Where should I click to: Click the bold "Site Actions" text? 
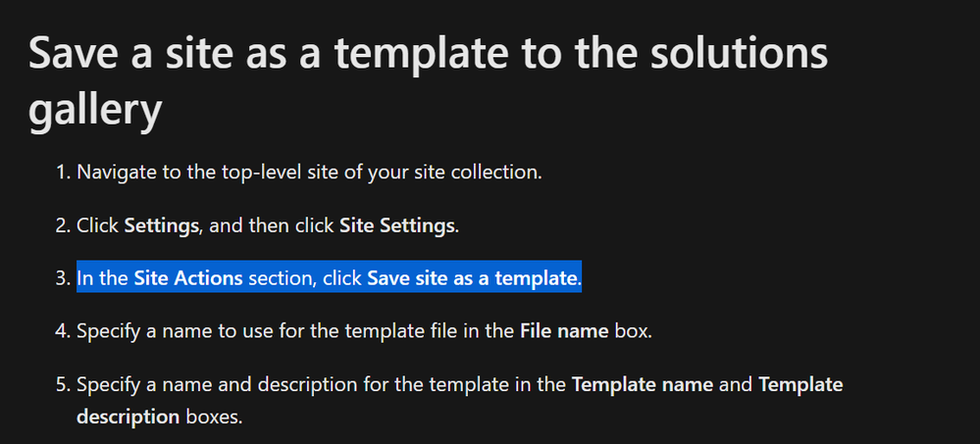pos(188,278)
